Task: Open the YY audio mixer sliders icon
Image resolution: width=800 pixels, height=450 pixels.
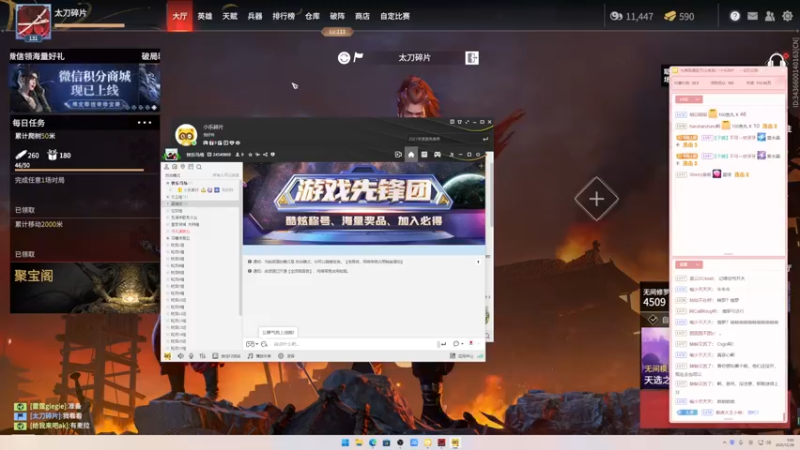Action: coord(202,356)
